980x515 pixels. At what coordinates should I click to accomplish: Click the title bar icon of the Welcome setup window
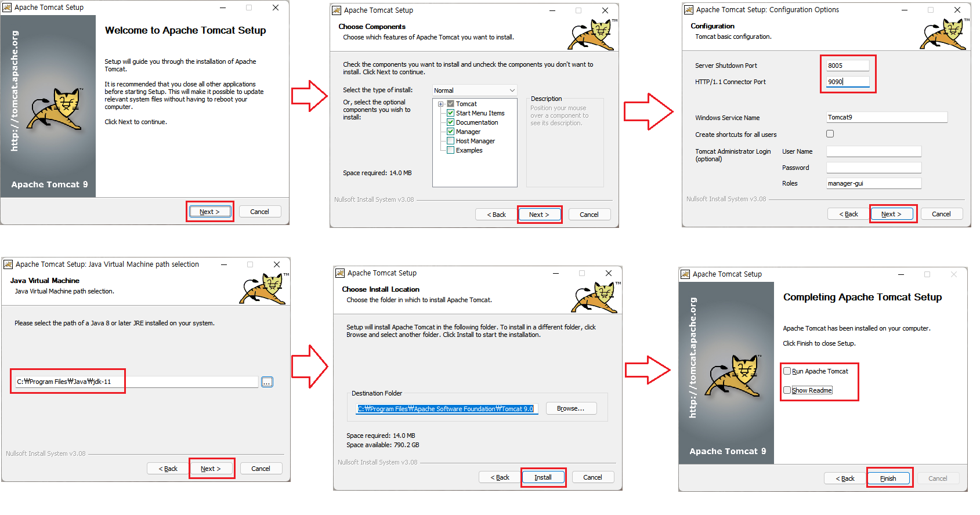pos(8,8)
